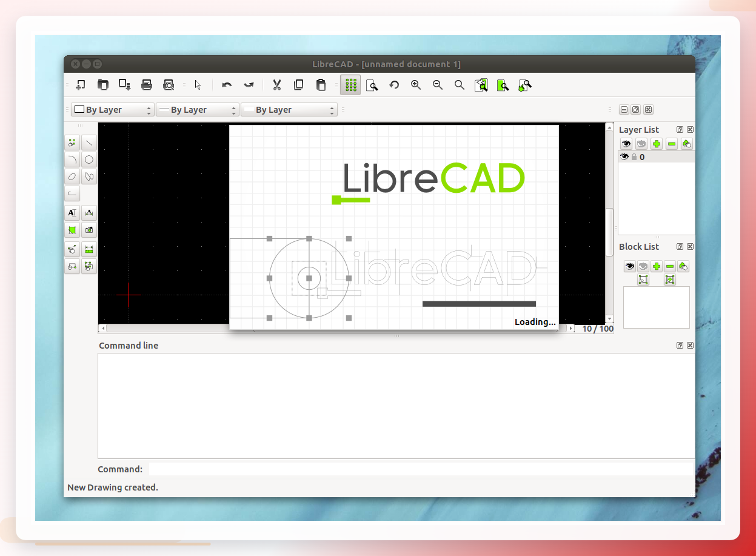Screen dimensions: 756x556
Task: Toggle draft mode with page magnifier icon
Action: click(x=372, y=85)
